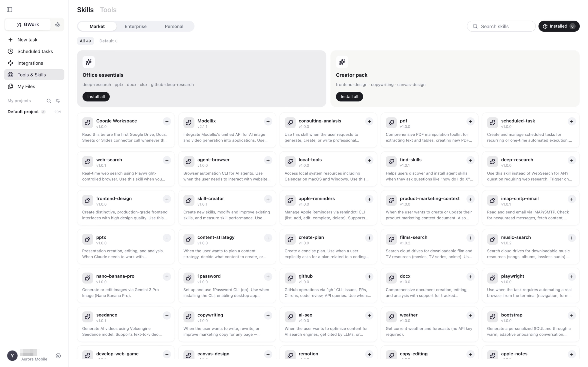
Task: Add the imap-smtp-email skill
Action: pos(571,199)
